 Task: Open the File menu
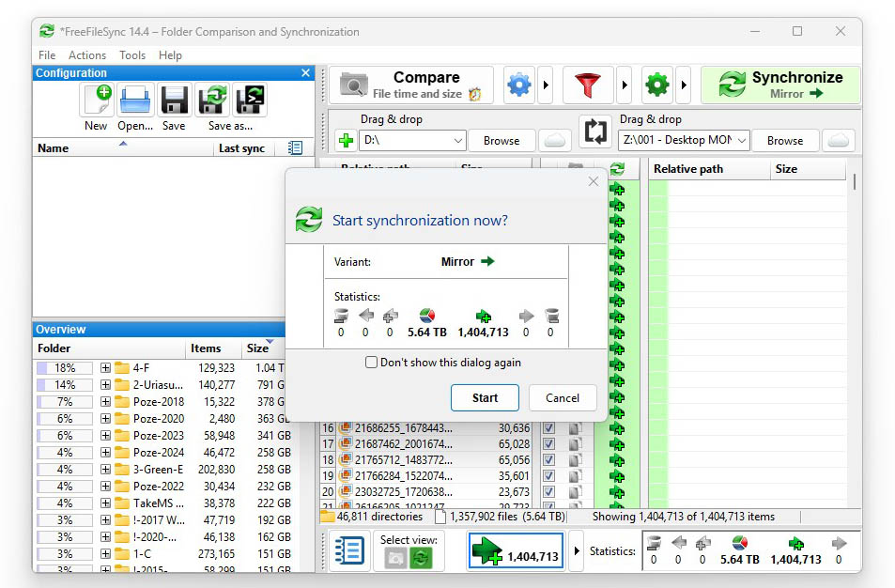(47, 55)
